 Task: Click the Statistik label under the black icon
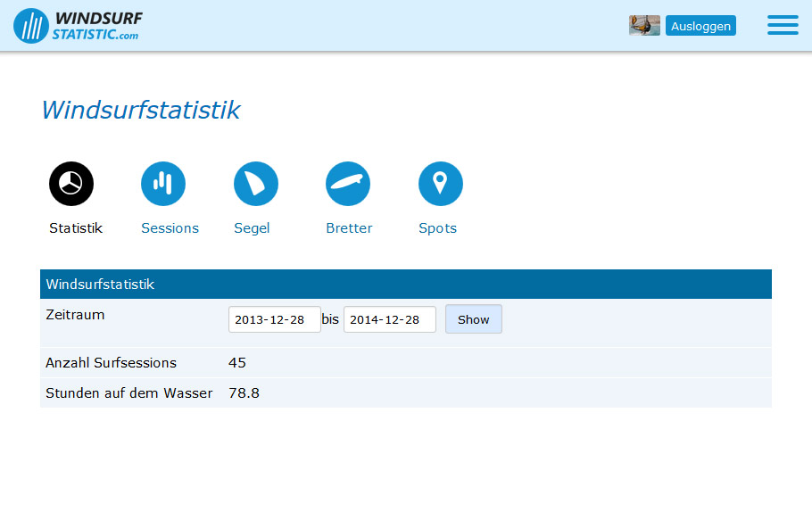(76, 228)
